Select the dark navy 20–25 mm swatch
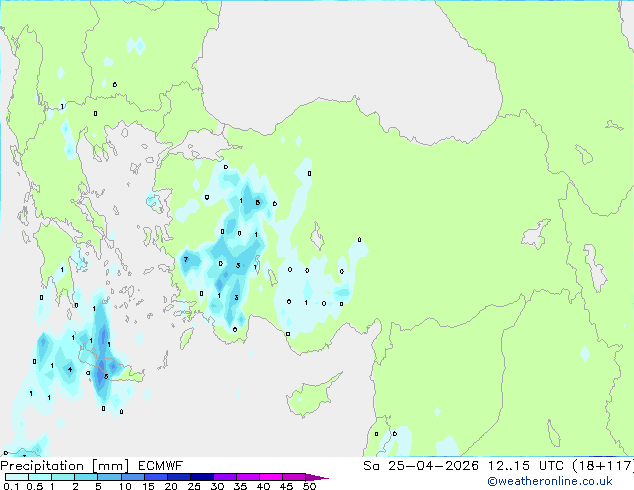This screenshot has width=634, height=490. (x=181, y=477)
